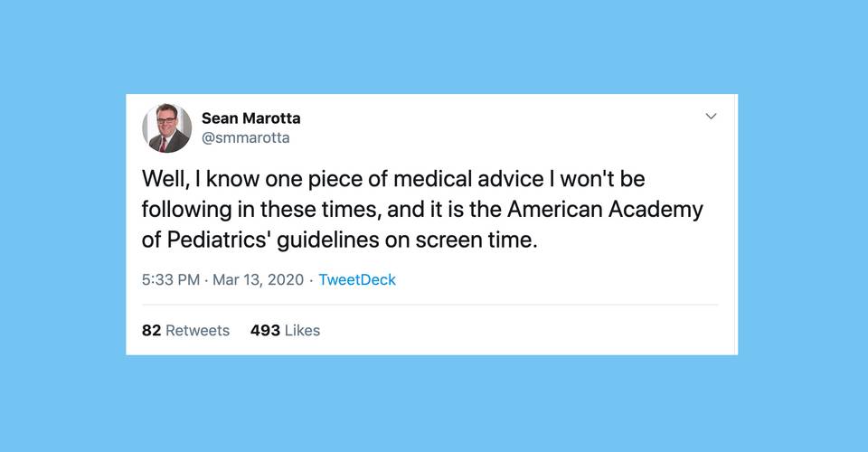This screenshot has width=868, height=452.
Task: Open the Sean Marotta display name
Action: click(x=250, y=118)
